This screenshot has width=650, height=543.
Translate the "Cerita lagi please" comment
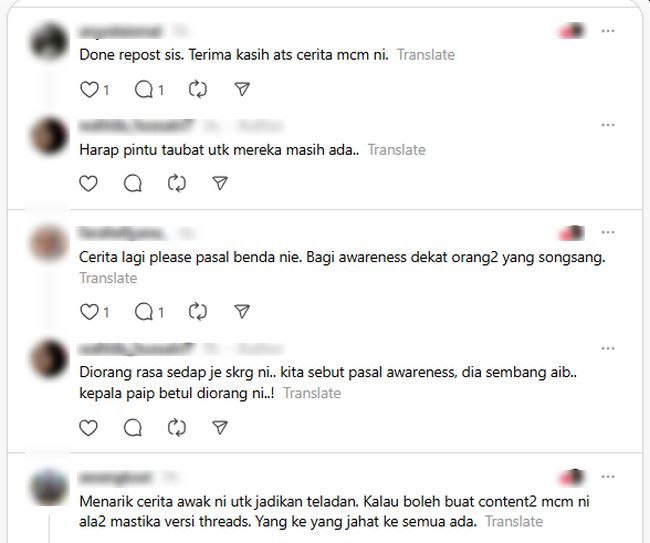click(108, 278)
